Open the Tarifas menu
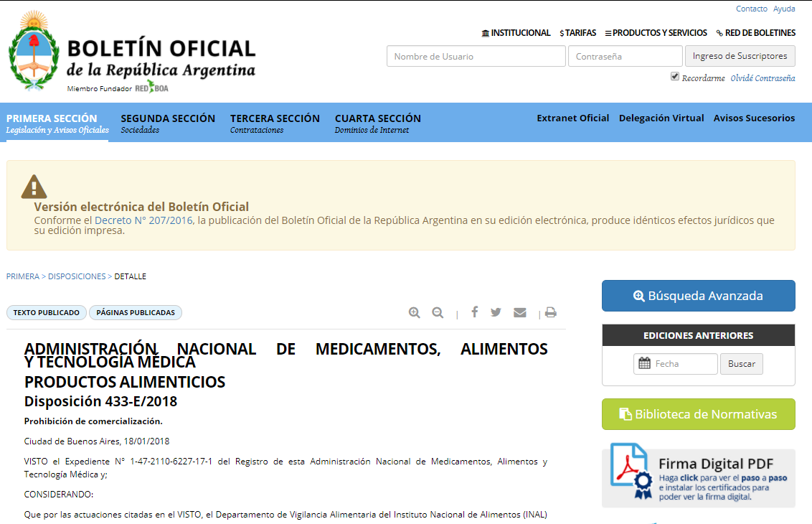Screen dimensions: 812x524 [x=578, y=32]
